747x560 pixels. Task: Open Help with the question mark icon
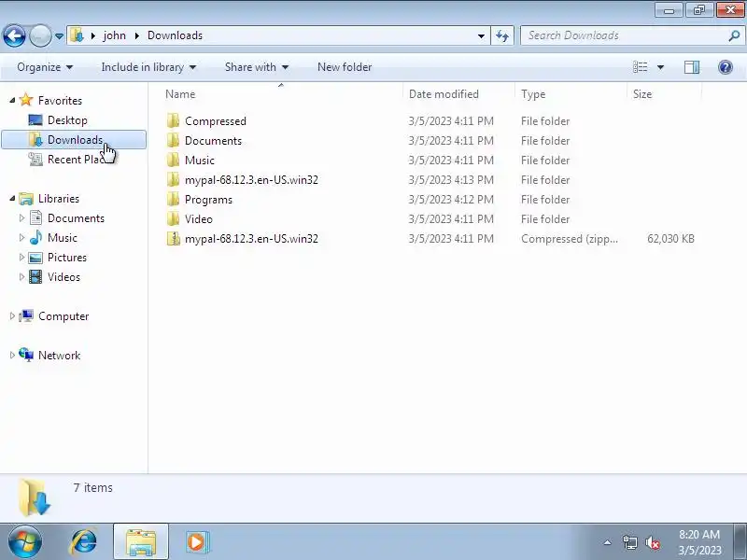pyautogui.click(x=726, y=67)
